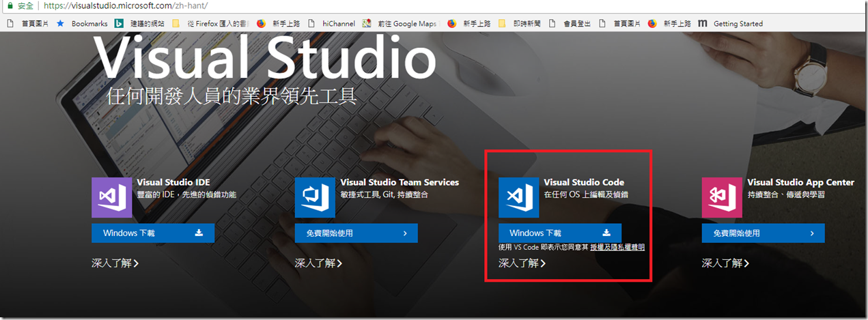Image resolution: width=868 pixels, height=320 pixels.
Task: Open 深入了解 under Visual Studio App Center
Action: 725,263
